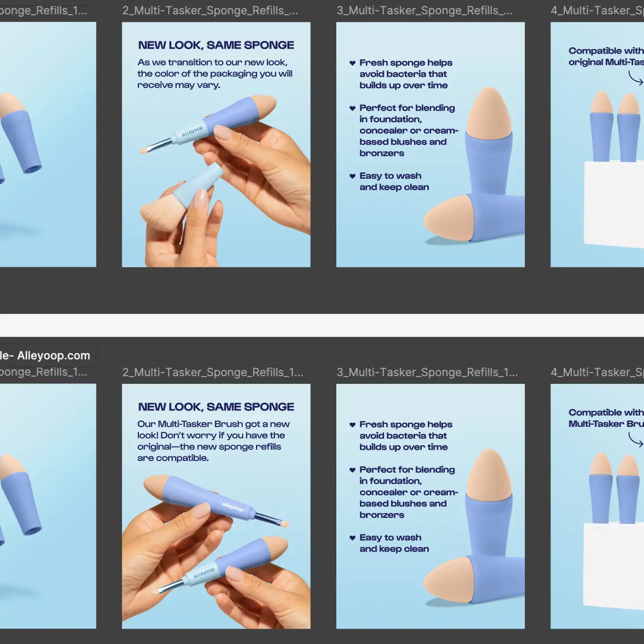Select the section label ending "Alleyoop.com"

click(45, 356)
